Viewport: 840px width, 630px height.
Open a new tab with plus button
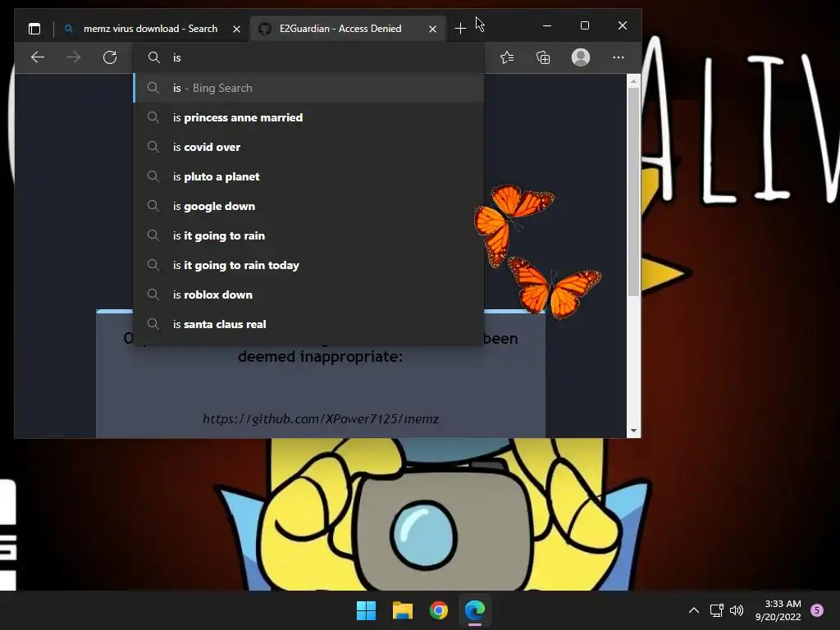coord(460,29)
